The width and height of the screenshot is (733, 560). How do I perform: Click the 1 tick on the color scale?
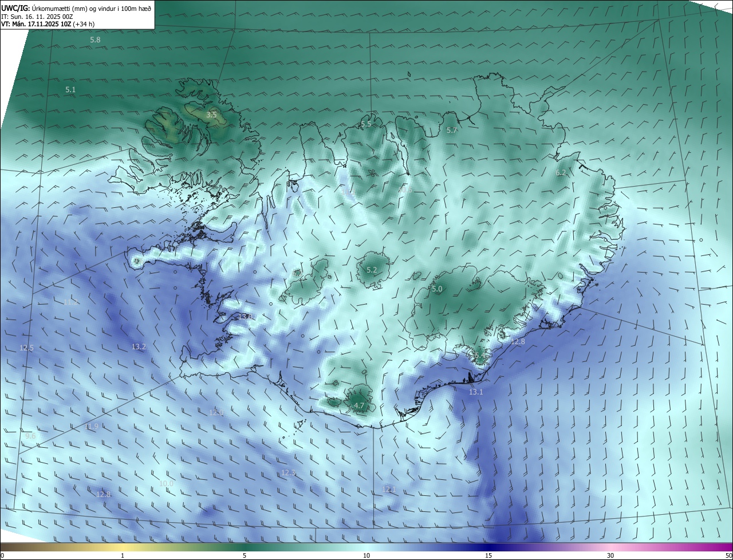123,555
